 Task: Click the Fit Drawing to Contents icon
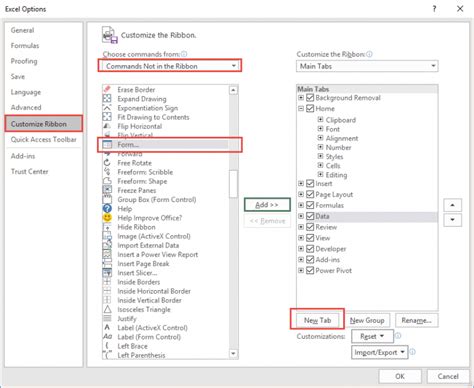107,117
